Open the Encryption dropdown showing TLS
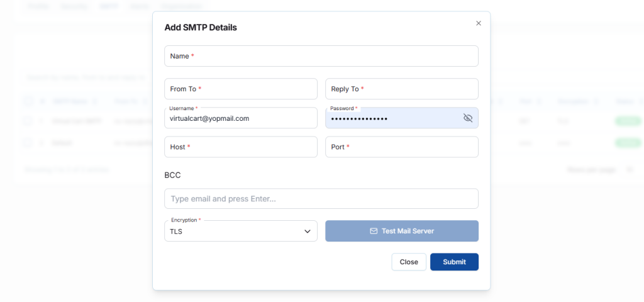Viewport: 644px width, 302px height. click(240, 231)
